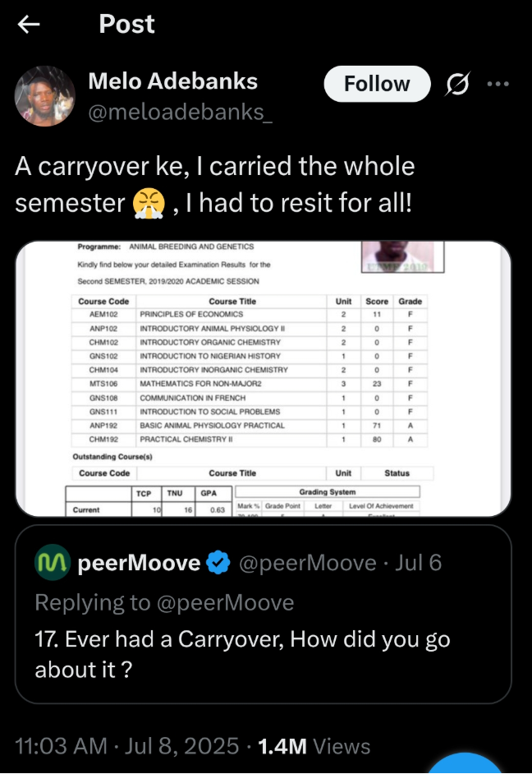Open the peerMoove name in the quoted post
The image size is (532, 774).
tap(140, 563)
